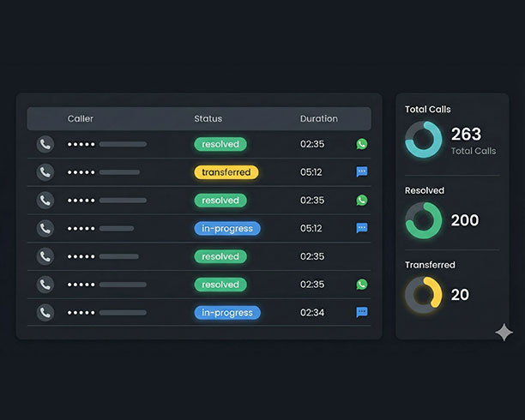Click the green Resolved donut chart
This screenshot has height=420, width=525.
point(423,220)
